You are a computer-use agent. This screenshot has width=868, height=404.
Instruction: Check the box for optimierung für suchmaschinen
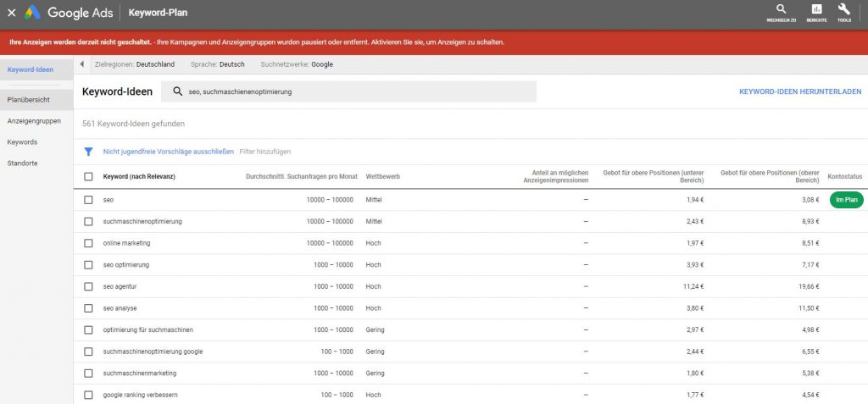coord(88,329)
